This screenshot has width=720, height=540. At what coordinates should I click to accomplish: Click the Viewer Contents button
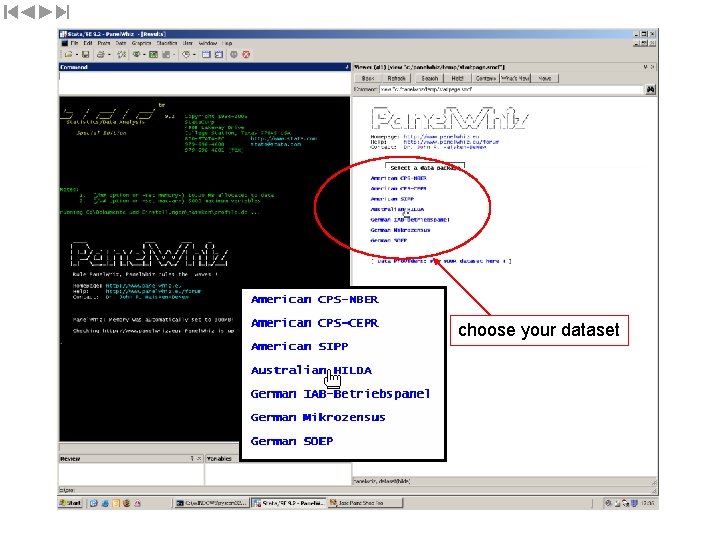tap(485, 79)
